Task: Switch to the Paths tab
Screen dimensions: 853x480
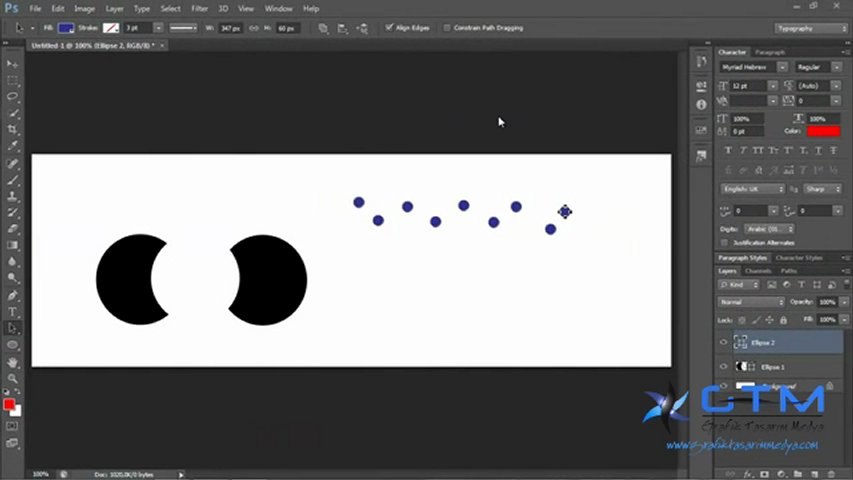Action: (x=789, y=271)
